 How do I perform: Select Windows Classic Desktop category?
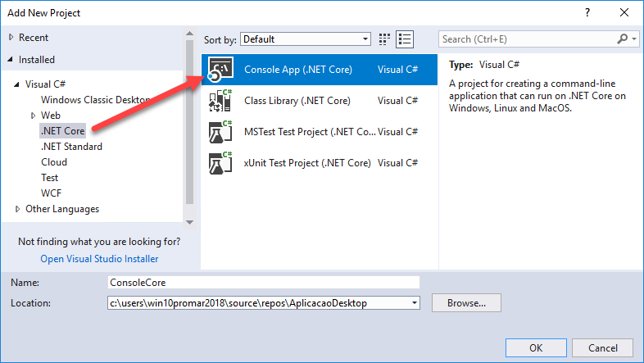click(x=96, y=100)
